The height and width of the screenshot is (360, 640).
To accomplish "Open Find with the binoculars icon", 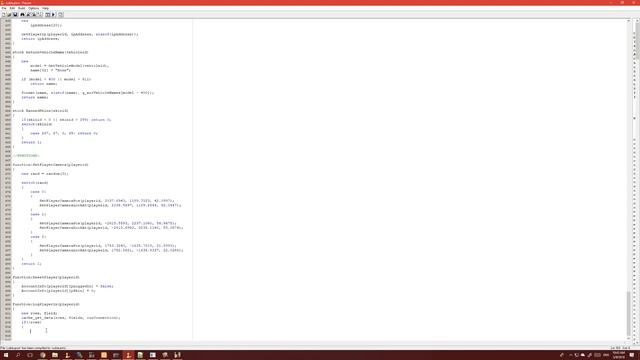I will tap(22, 15).
